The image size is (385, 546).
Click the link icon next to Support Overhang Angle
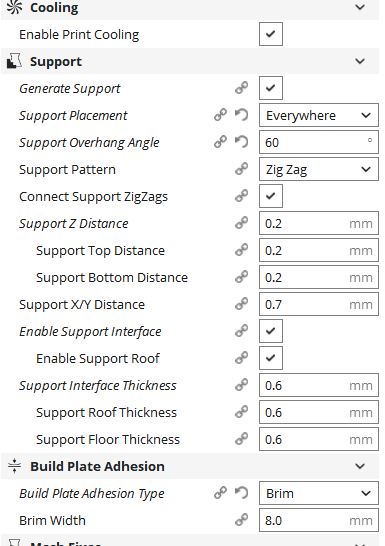tap(220, 142)
